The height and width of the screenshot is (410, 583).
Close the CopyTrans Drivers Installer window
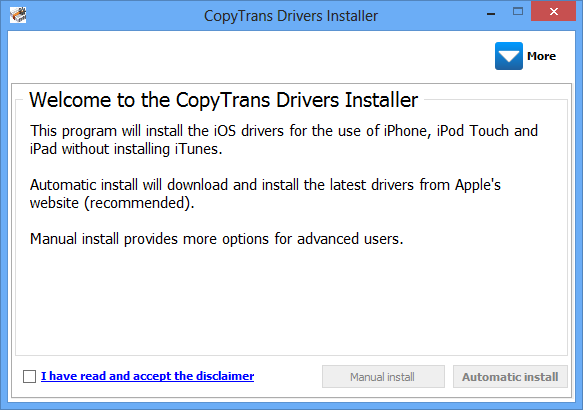pos(553,12)
